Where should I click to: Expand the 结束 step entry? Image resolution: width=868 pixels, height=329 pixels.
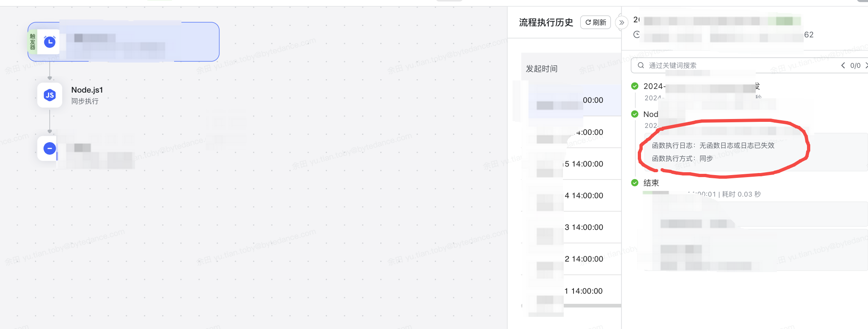pos(651,183)
